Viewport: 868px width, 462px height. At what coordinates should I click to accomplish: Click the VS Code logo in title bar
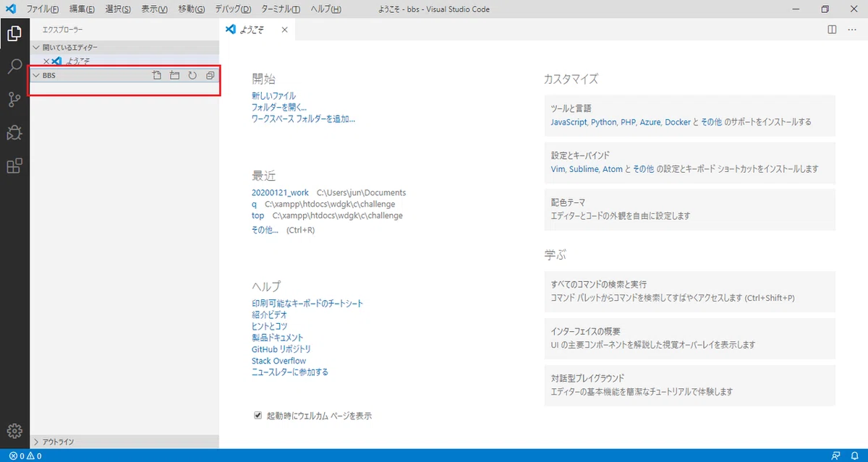pyautogui.click(x=11, y=9)
